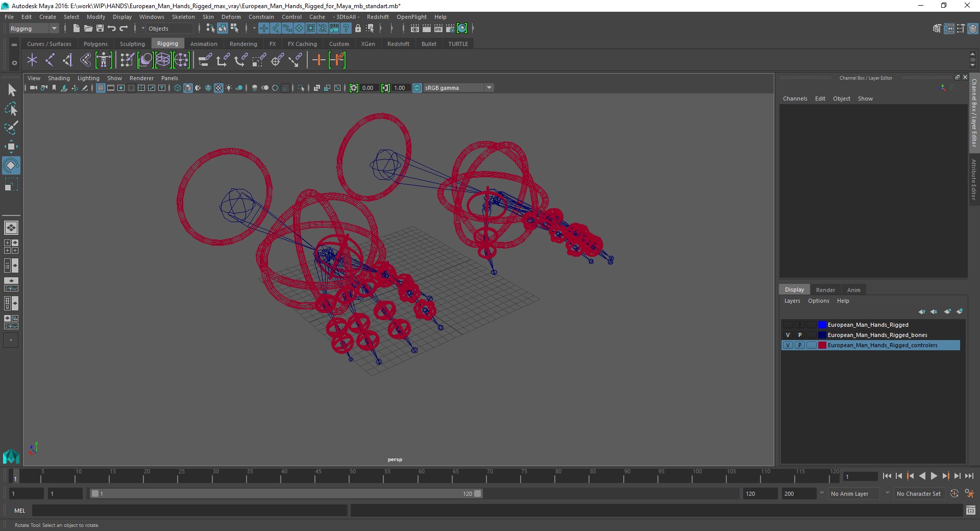Click the Create Locator shelf icon

click(32, 60)
